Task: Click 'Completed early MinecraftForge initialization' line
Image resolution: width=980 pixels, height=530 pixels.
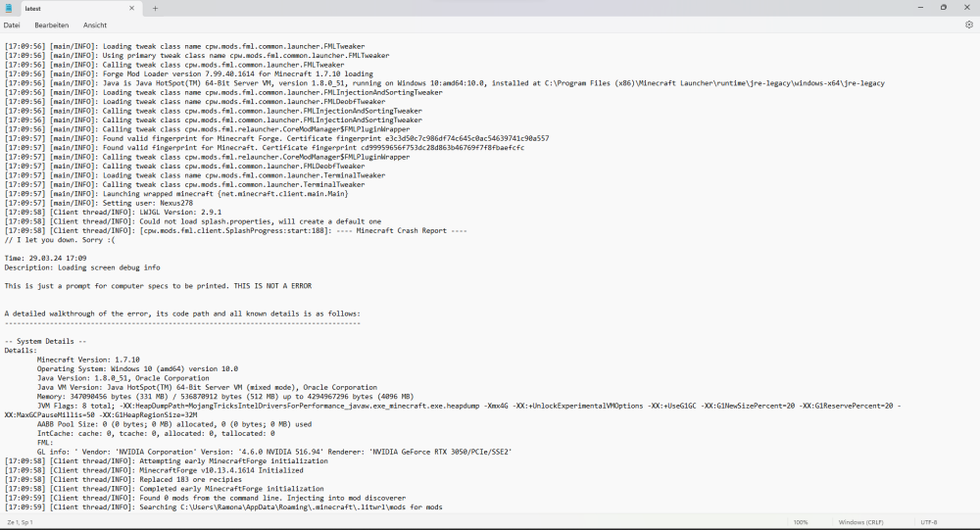Action: pos(164,488)
